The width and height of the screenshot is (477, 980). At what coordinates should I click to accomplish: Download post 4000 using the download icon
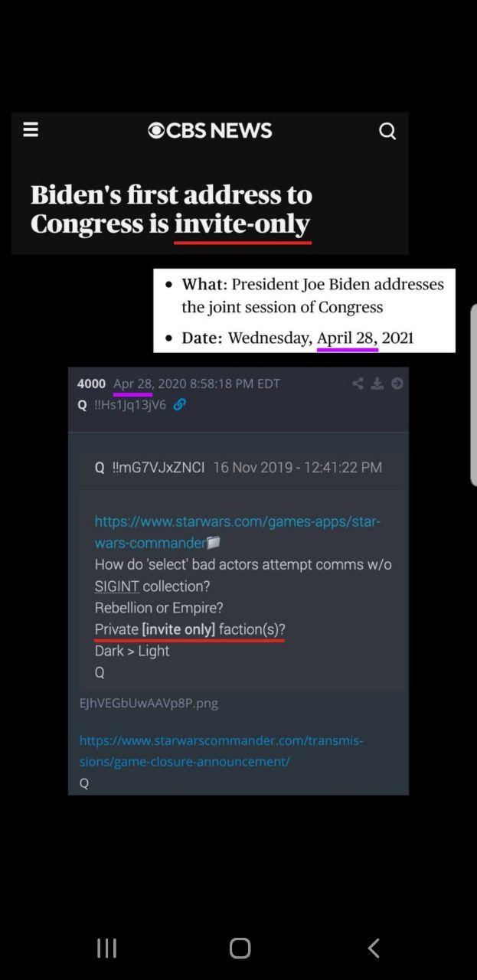click(377, 383)
